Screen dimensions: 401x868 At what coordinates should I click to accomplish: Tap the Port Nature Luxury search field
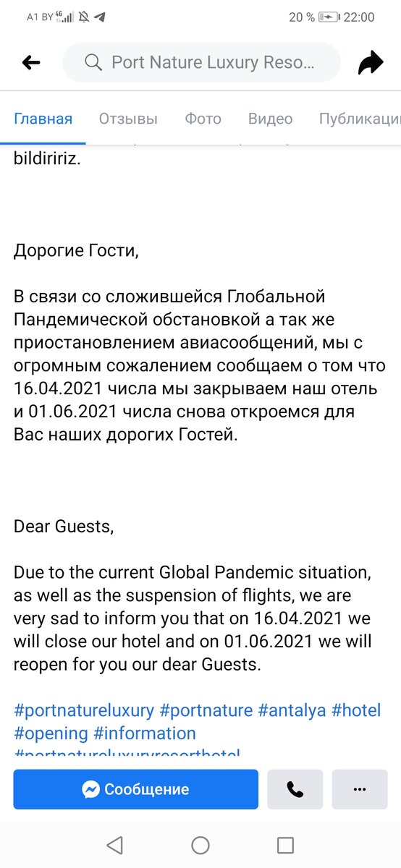[x=201, y=63]
